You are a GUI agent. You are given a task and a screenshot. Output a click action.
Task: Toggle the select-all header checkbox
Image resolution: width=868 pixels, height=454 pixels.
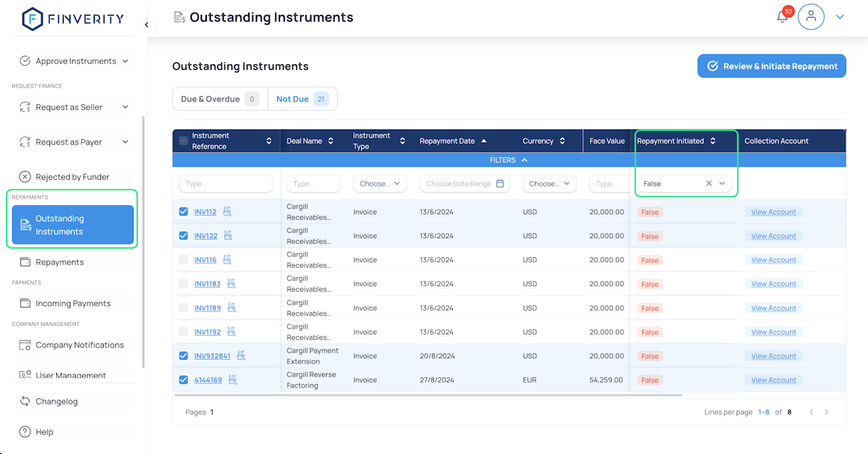[x=183, y=141]
